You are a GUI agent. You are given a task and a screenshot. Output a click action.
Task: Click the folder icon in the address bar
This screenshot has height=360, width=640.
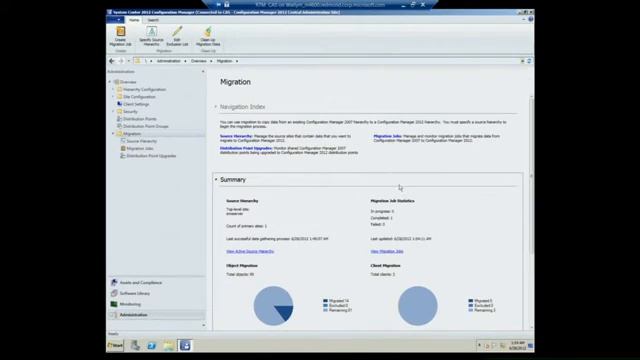pos(137,61)
